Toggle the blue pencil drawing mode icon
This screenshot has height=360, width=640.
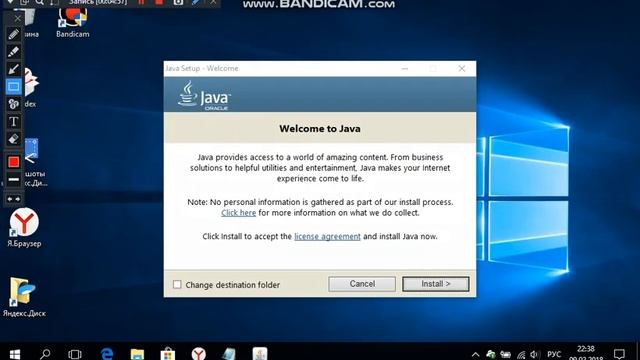click(x=196, y=3)
